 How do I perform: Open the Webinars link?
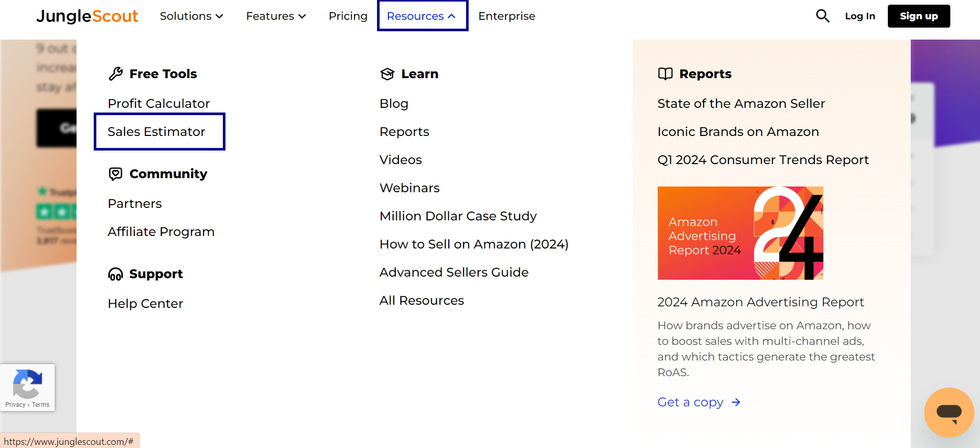[409, 188]
